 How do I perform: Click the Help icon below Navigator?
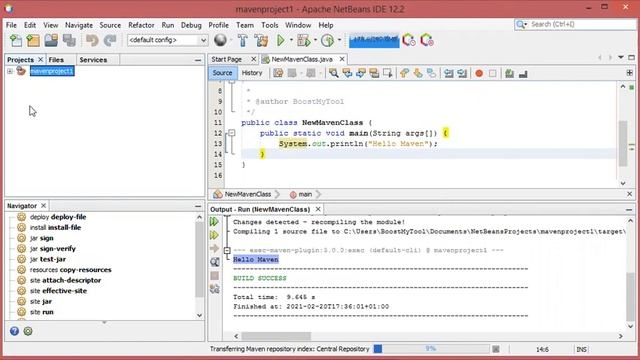click(x=14, y=331)
